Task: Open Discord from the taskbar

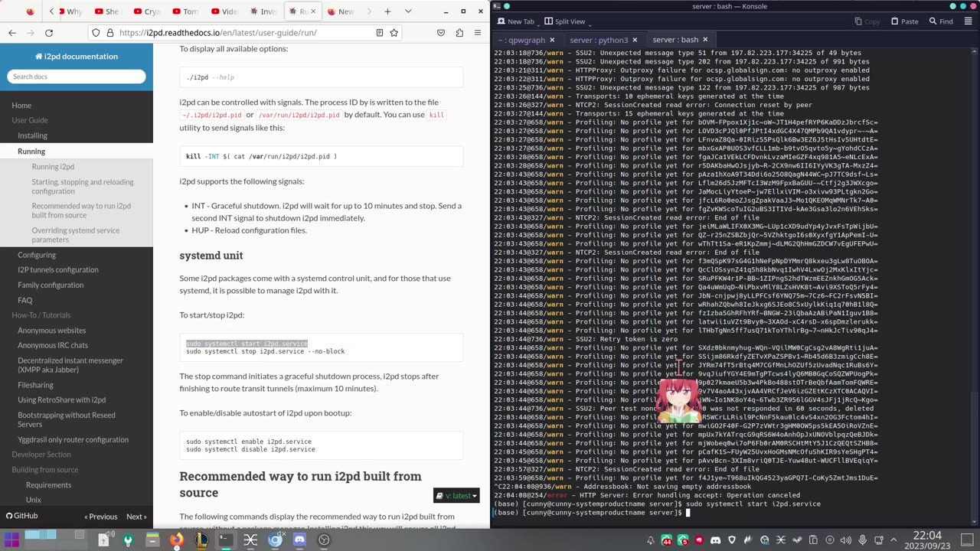Action: point(299,540)
